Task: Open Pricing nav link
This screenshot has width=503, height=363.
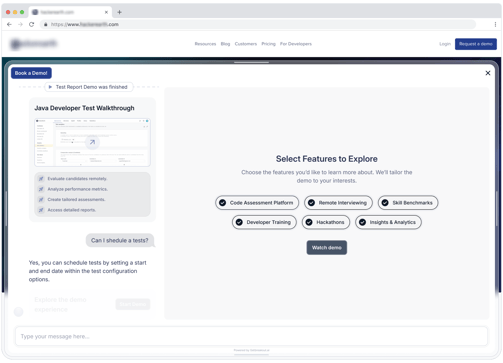Action: [x=268, y=44]
